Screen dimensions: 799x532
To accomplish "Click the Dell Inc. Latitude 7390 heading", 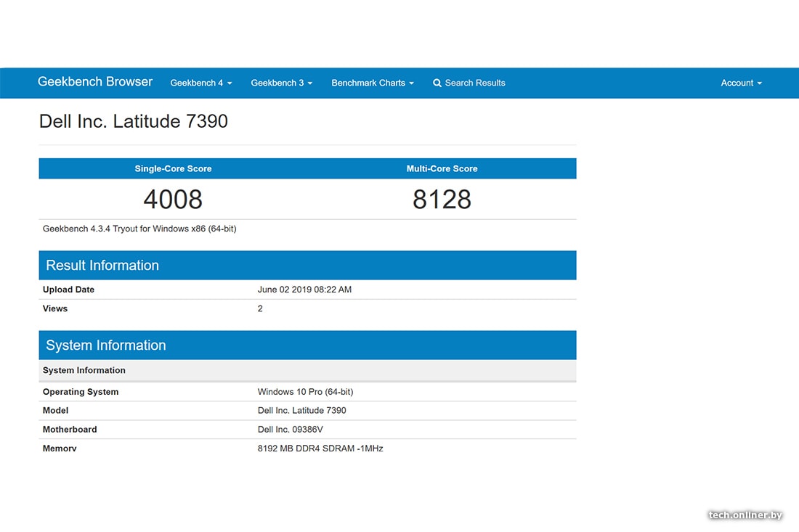I will tap(134, 121).
